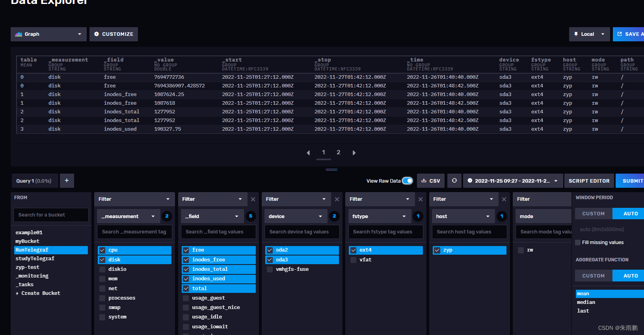The image size is (644, 335).
Task: Uncheck the inodes_used field
Action: (218, 279)
